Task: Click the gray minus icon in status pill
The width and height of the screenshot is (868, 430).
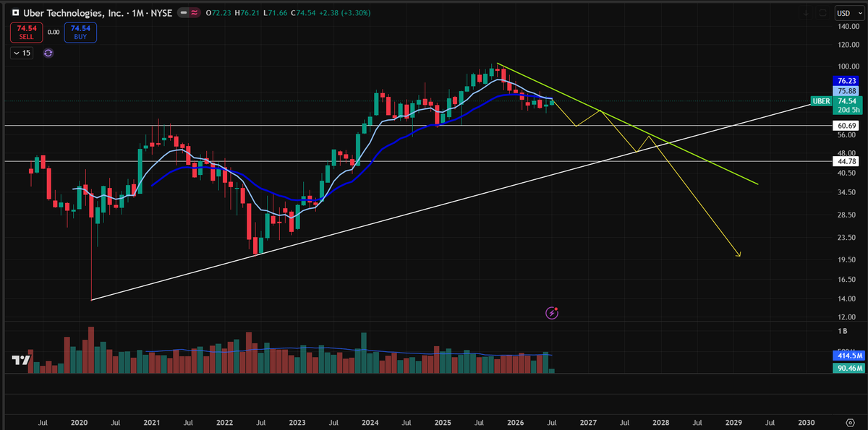Action: 184,13
